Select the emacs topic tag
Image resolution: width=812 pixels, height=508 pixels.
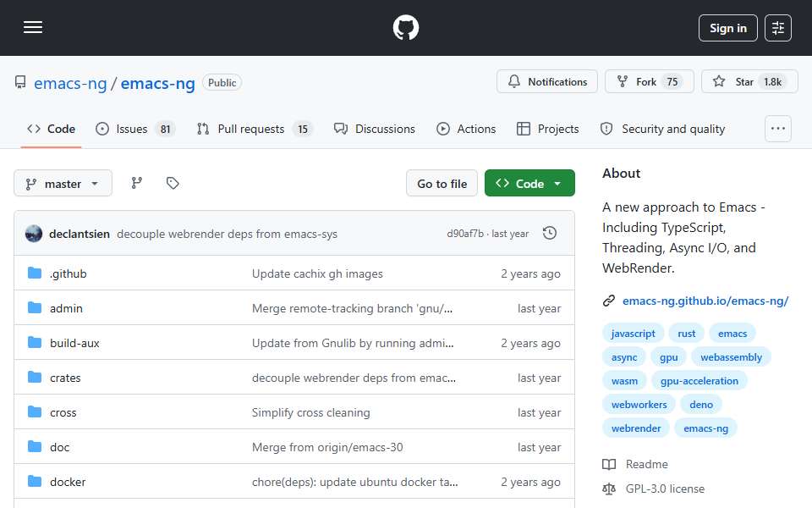[732, 334]
